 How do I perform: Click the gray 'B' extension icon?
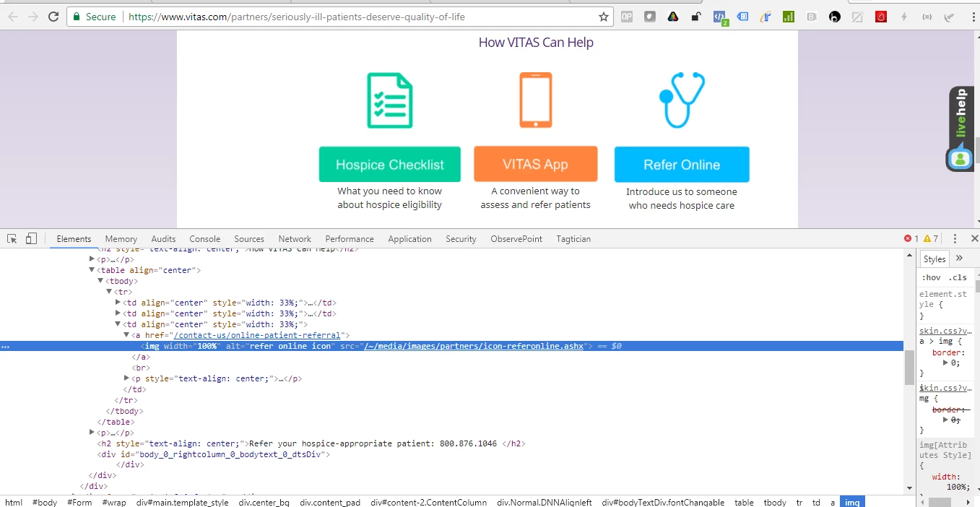pyautogui.click(x=812, y=17)
